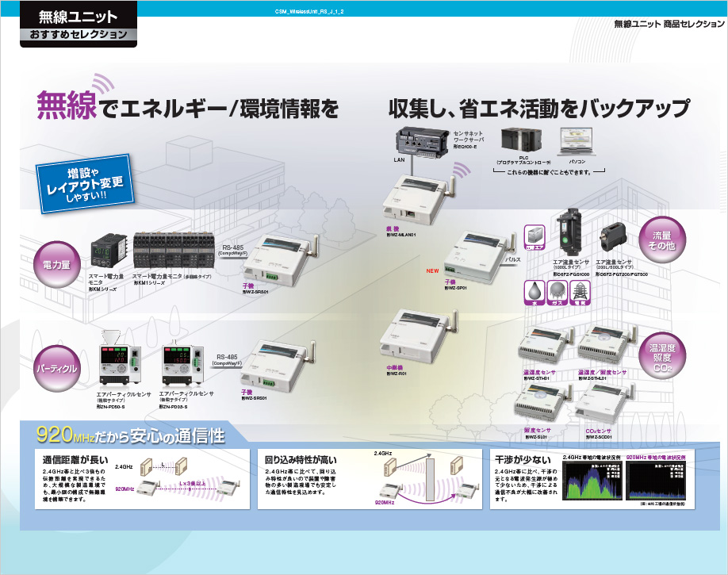
Task: Click the 920MHzだから安心の通信性 banner title
Action: pos(131,435)
